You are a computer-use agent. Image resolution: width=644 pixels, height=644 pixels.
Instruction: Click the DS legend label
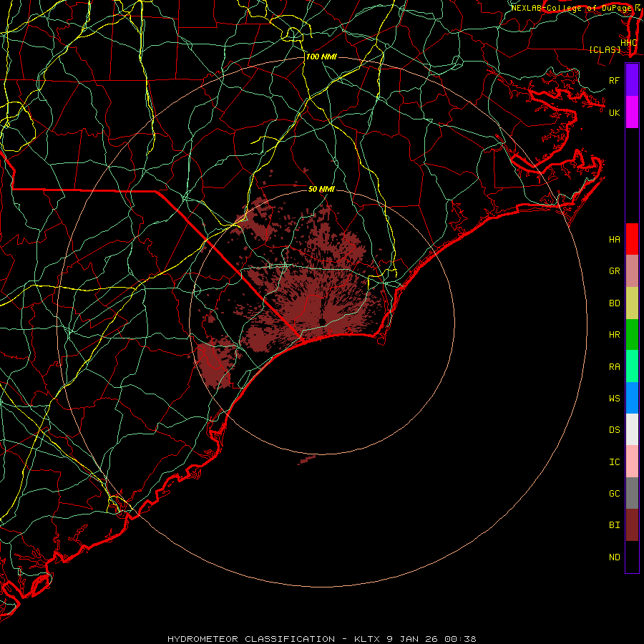coord(614,430)
